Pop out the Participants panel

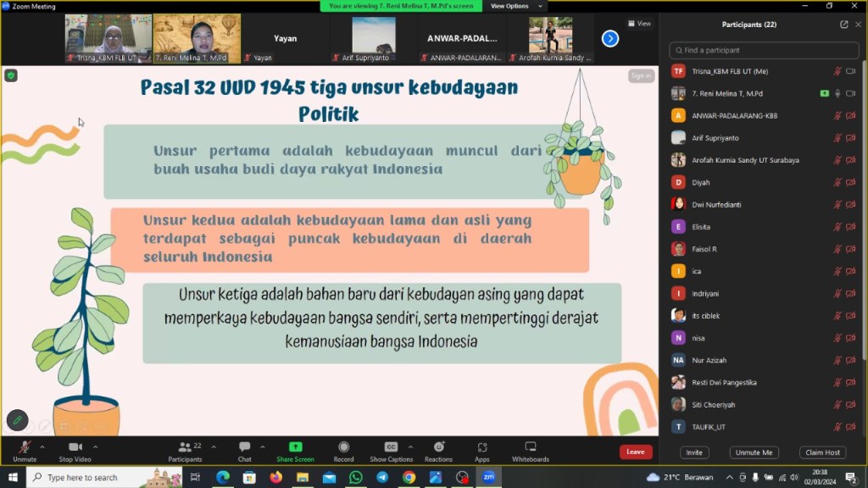(843, 25)
